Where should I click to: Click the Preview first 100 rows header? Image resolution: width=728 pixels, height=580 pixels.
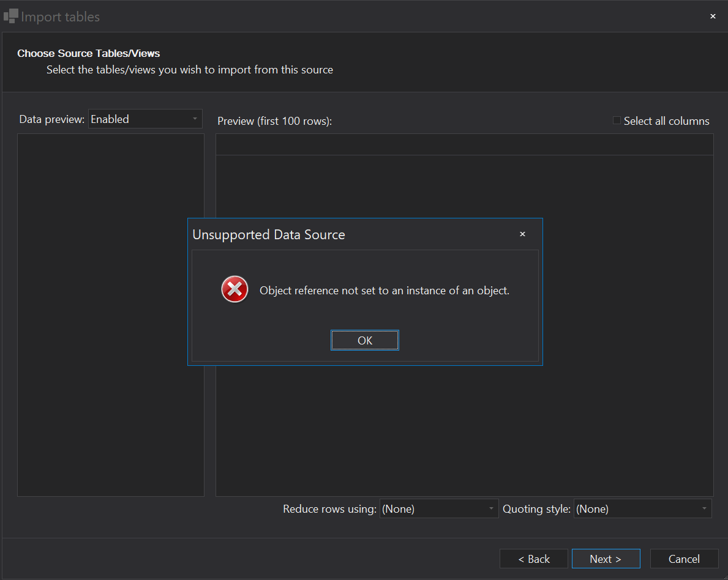(274, 121)
